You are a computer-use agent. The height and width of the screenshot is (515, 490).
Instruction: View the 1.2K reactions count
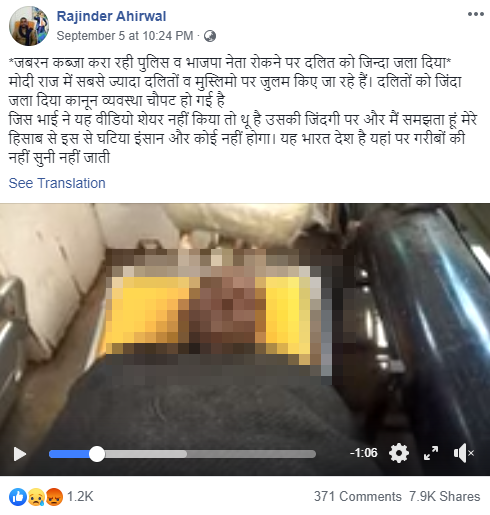coord(80,497)
